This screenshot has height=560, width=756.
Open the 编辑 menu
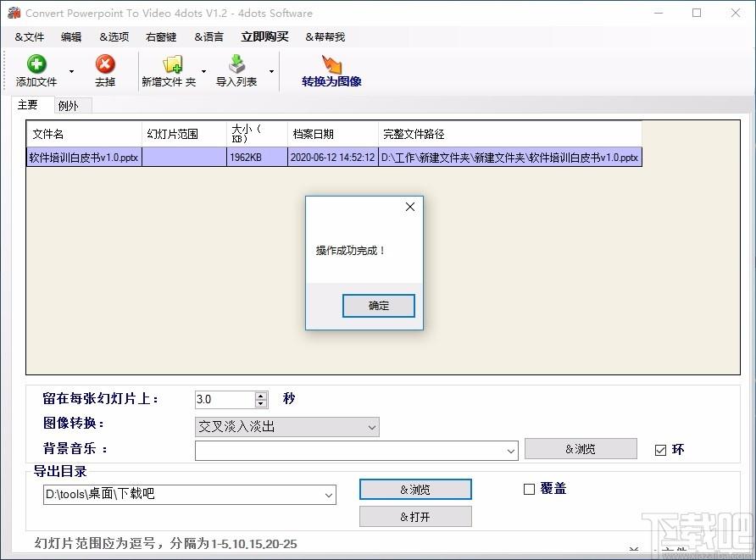(71, 37)
